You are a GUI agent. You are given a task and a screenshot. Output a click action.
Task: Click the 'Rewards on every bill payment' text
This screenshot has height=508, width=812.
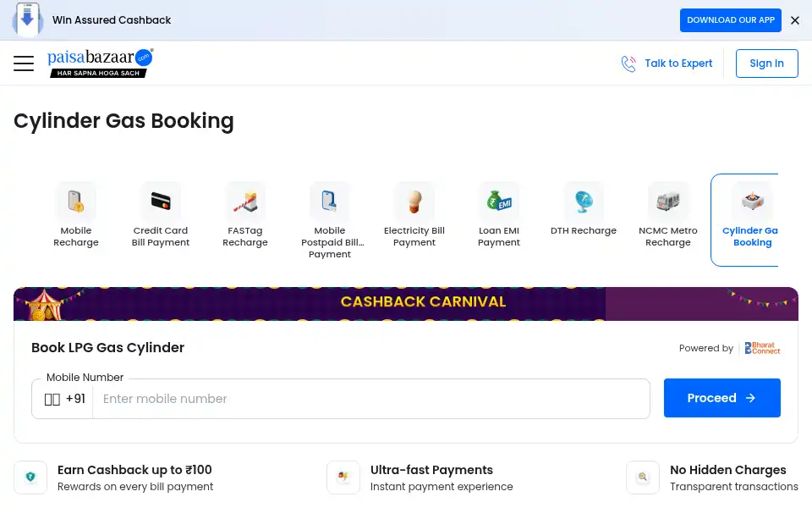(x=135, y=486)
